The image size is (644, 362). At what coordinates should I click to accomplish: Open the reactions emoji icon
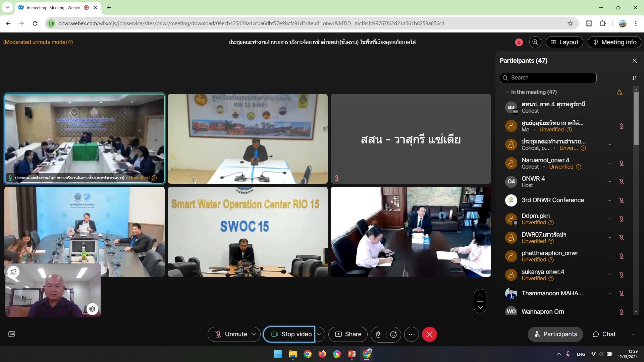pos(394,335)
